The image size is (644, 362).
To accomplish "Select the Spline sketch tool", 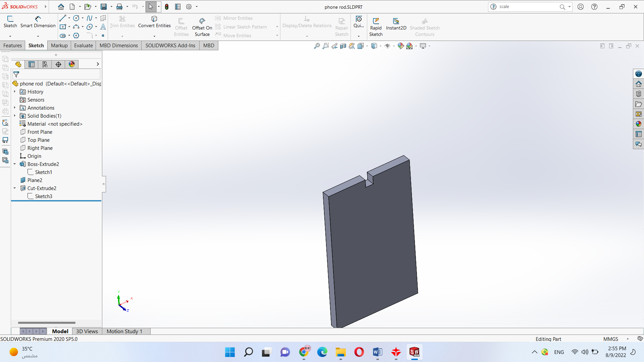I will (89, 18).
